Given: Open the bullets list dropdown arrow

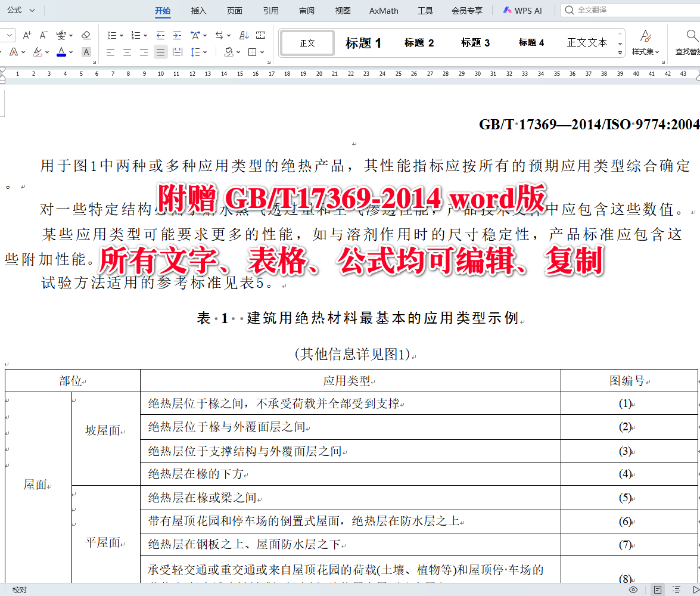Looking at the screenshot, I should coord(120,35).
